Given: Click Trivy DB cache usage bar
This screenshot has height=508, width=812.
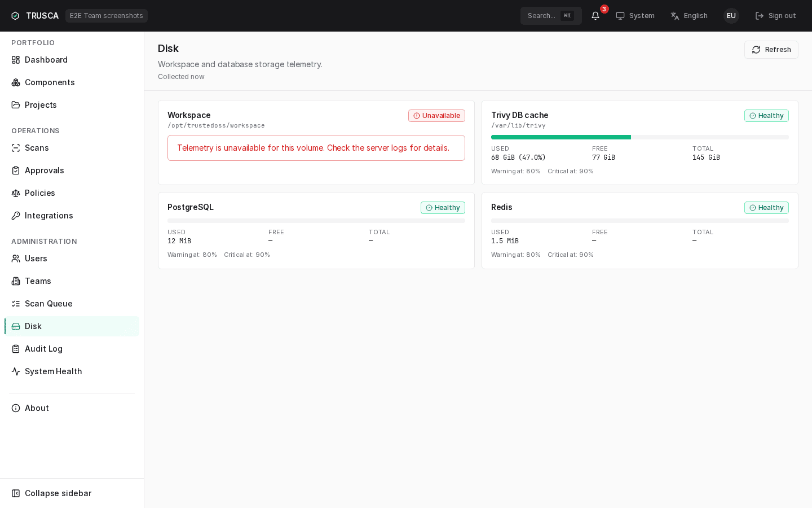Looking at the screenshot, I should point(640,137).
